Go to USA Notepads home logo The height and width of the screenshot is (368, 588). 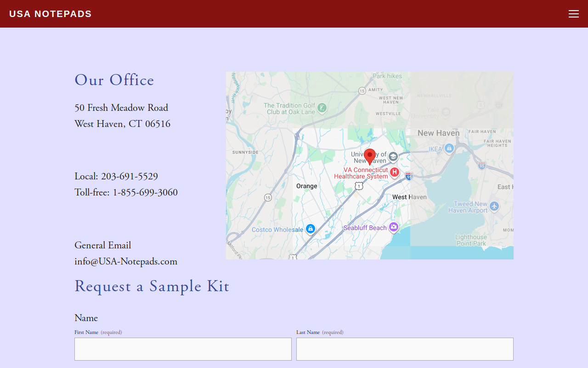click(51, 14)
